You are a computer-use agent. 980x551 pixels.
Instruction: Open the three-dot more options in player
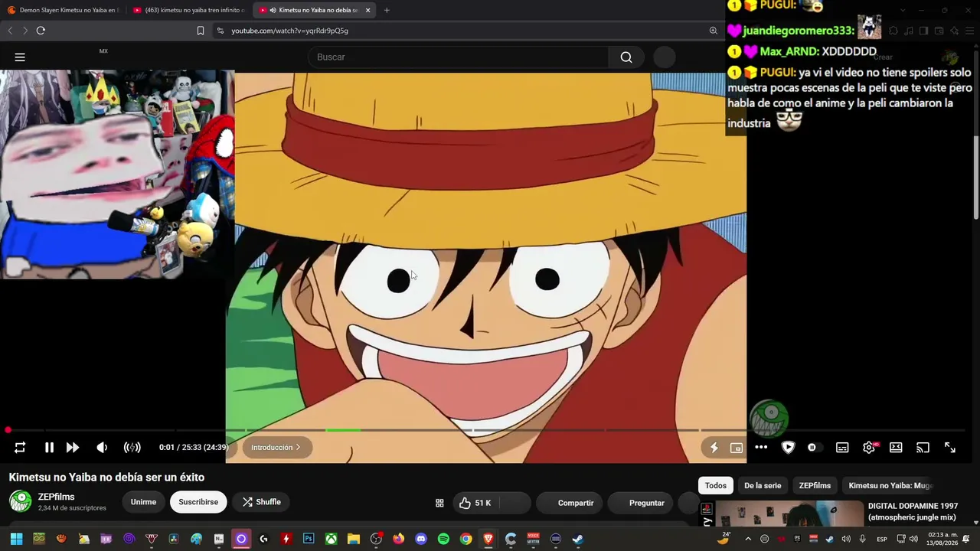[761, 448]
